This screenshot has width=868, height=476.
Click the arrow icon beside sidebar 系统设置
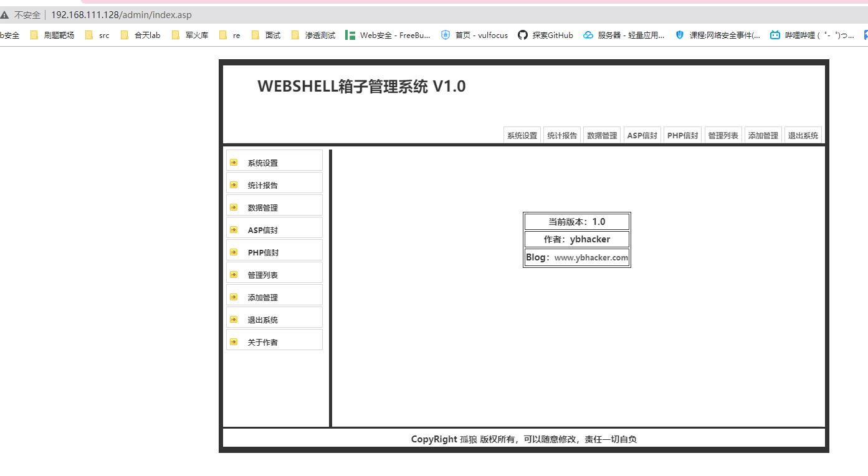pos(234,162)
